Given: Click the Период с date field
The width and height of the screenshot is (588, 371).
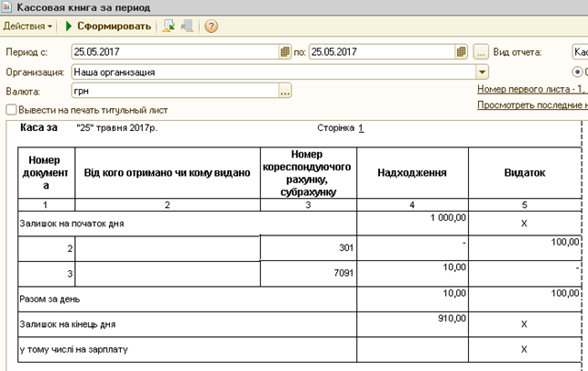Looking at the screenshot, I should [175, 52].
